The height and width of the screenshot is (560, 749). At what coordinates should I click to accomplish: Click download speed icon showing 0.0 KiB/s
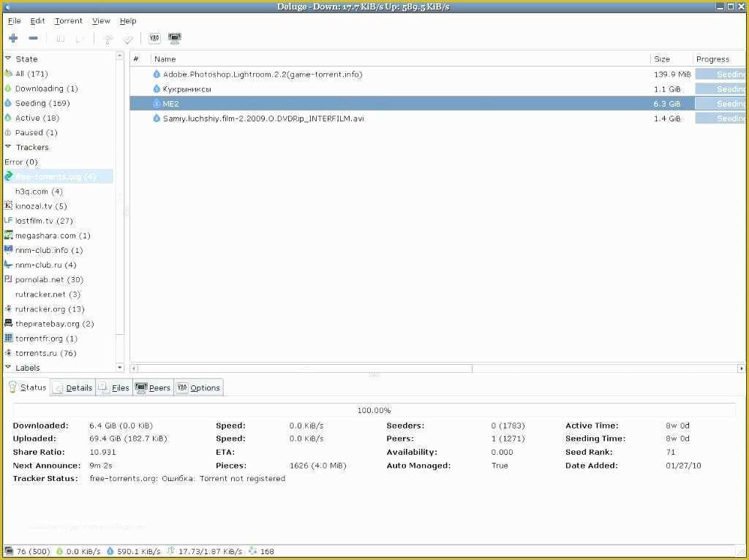(60, 551)
